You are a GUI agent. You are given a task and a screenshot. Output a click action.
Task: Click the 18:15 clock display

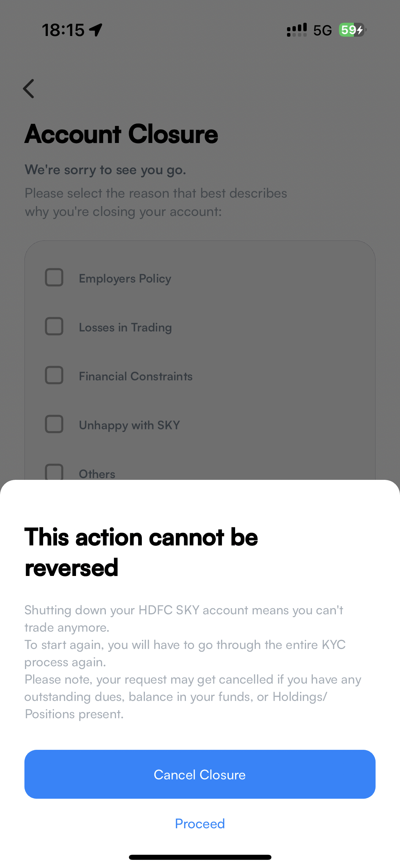pyautogui.click(x=63, y=30)
